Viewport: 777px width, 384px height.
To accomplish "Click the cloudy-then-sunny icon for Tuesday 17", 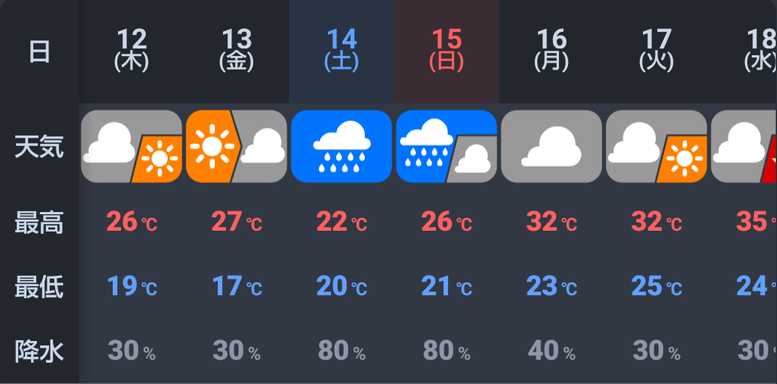I will pos(657,146).
